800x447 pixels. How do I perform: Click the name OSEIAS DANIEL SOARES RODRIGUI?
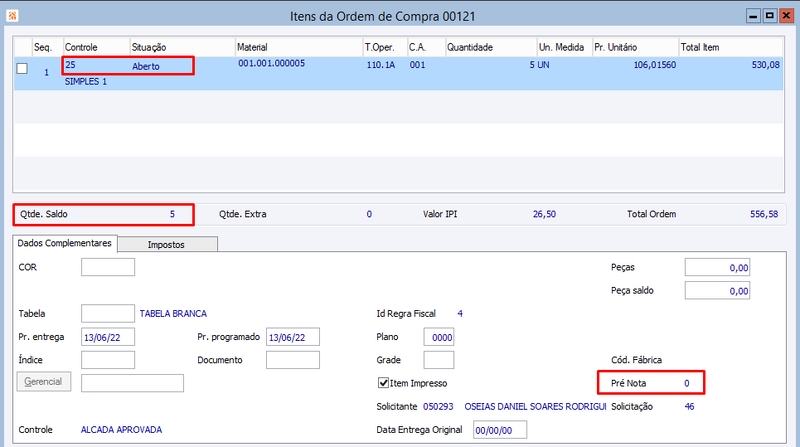535,407
